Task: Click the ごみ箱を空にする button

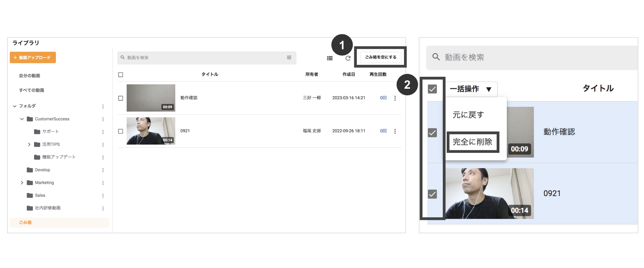Action: (380, 57)
